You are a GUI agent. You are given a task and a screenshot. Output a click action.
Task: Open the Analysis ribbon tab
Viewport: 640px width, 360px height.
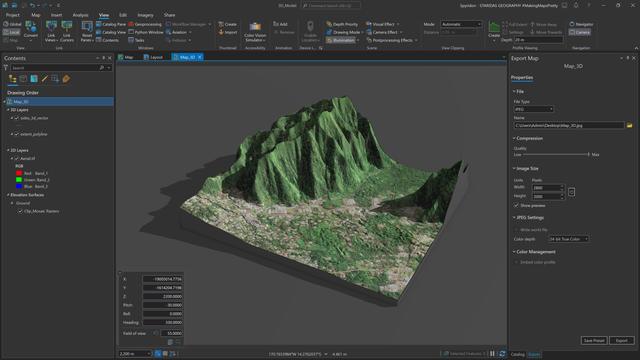coord(80,15)
